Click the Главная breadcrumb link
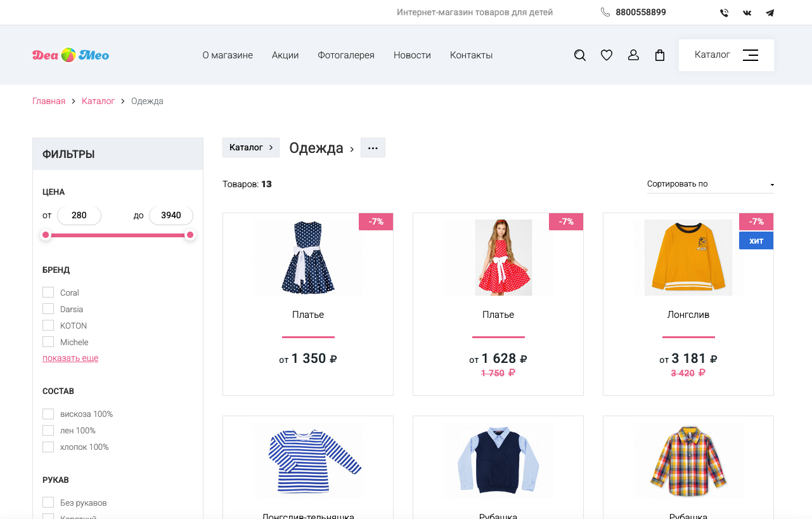 pyautogui.click(x=49, y=101)
